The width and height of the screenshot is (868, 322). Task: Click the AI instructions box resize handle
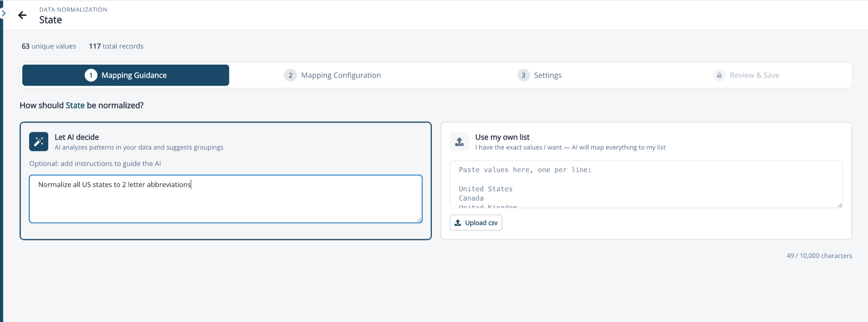tap(419, 220)
